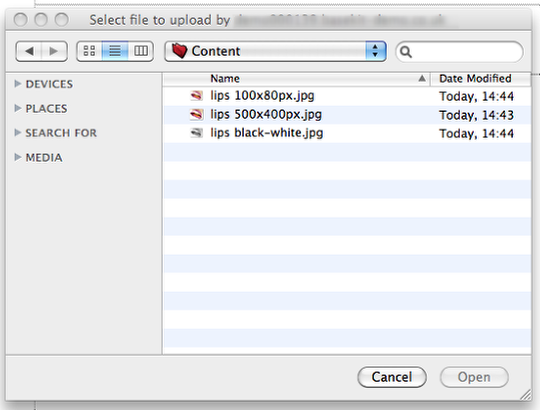540x410 pixels.
Task: Switch to list view mode
Action: (115, 51)
